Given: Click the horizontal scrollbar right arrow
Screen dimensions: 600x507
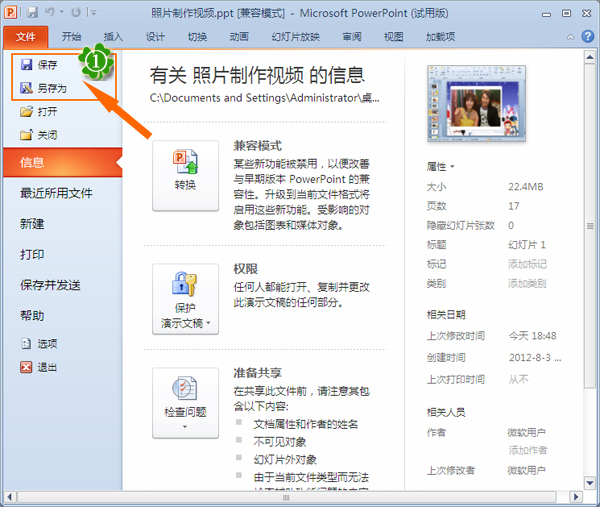Looking at the screenshot, I should (x=575, y=497).
